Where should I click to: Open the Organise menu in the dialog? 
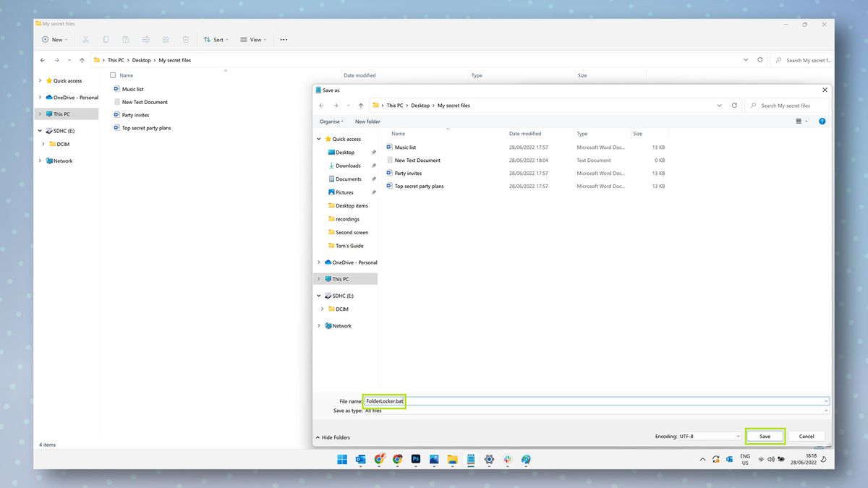pos(331,121)
